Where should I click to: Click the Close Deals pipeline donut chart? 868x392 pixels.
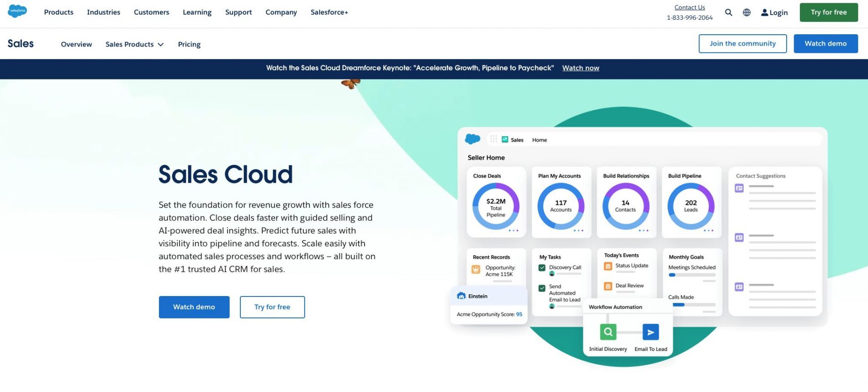(x=496, y=207)
